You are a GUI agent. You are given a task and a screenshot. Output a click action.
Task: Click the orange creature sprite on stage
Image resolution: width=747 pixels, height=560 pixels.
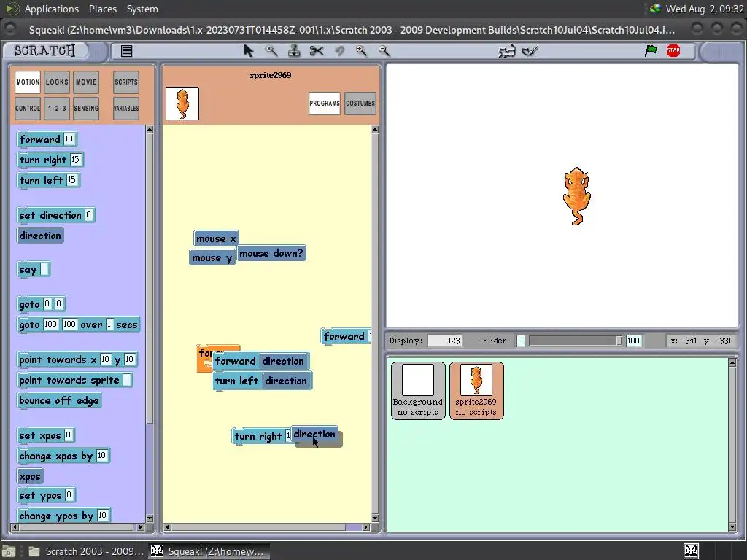576,195
